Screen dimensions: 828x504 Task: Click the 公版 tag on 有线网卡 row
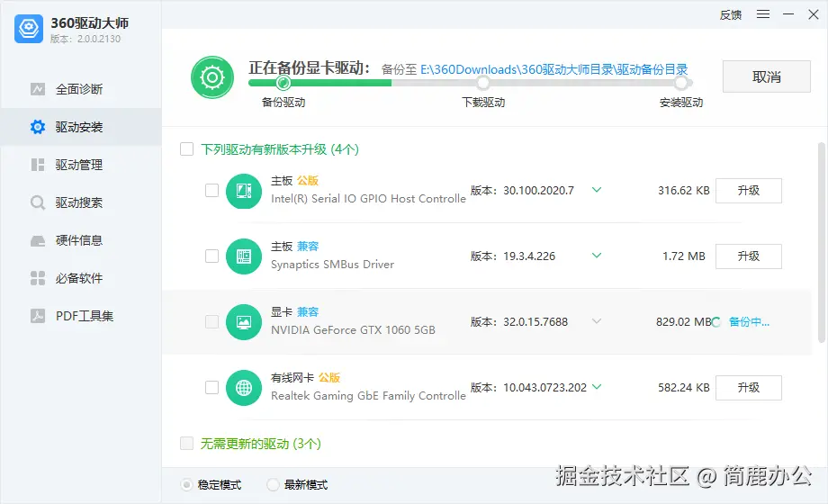pos(329,378)
